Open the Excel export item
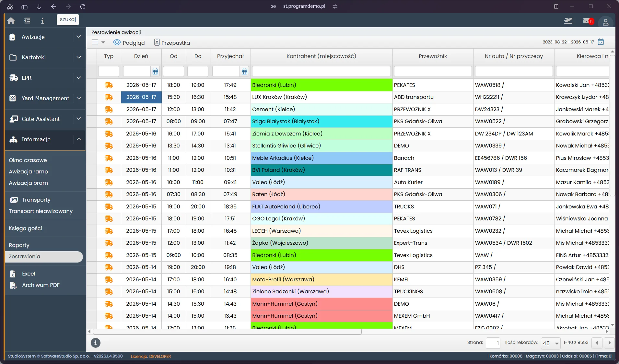The height and width of the screenshot is (364, 619). tap(29, 274)
